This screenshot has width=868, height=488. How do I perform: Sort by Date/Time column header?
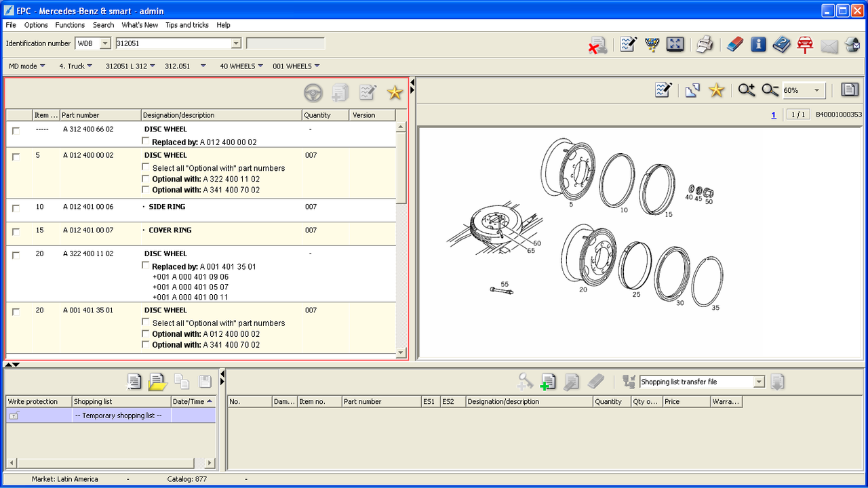193,401
